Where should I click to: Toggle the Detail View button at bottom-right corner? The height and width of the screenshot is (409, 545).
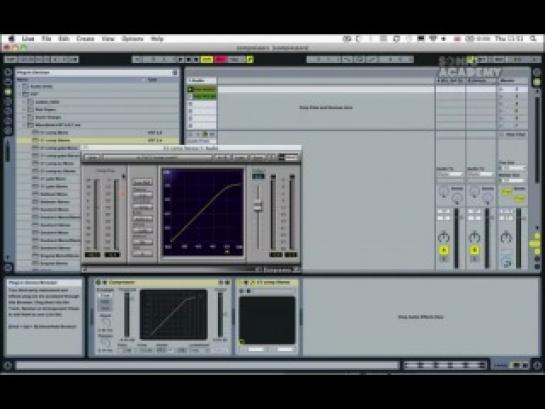(537, 365)
